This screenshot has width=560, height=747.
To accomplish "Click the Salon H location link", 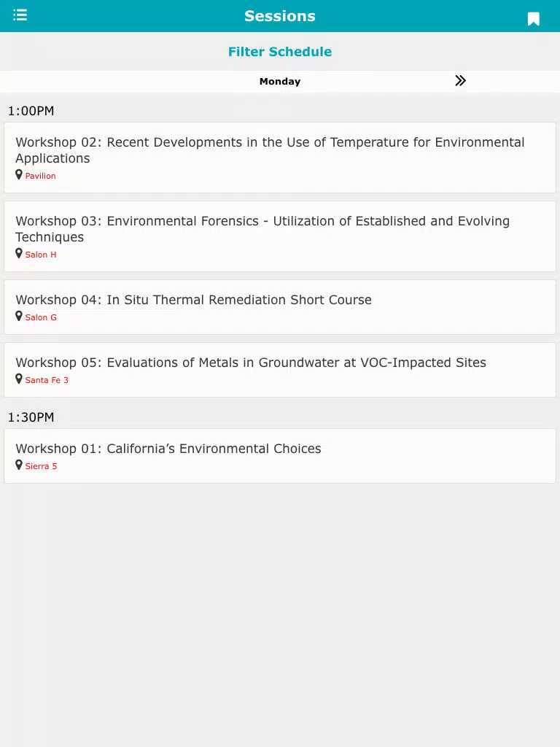I will [x=41, y=255].
